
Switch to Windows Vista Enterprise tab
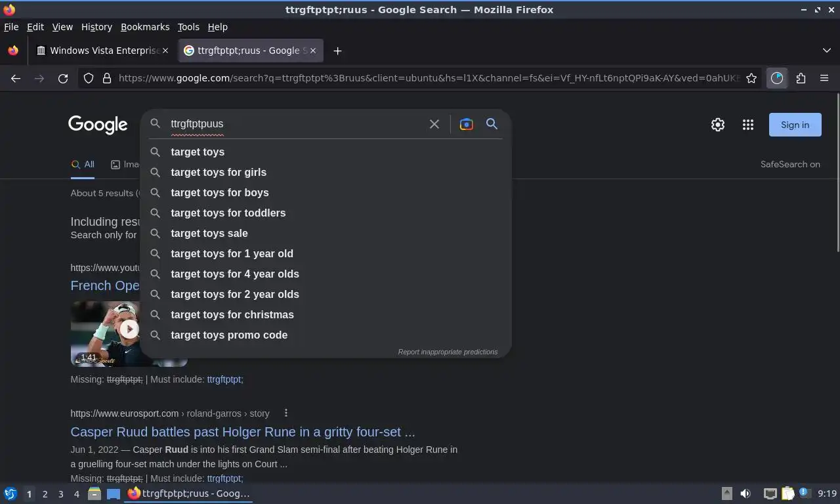click(104, 51)
